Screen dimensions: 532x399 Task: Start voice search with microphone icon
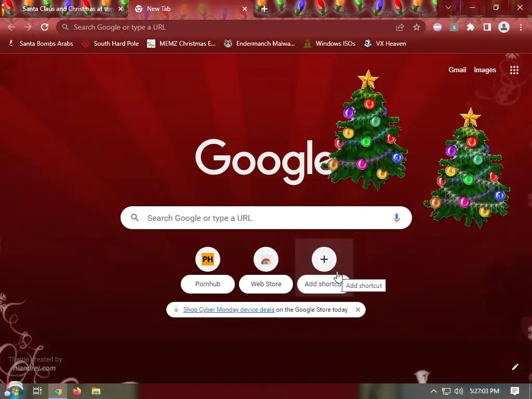click(396, 218)
